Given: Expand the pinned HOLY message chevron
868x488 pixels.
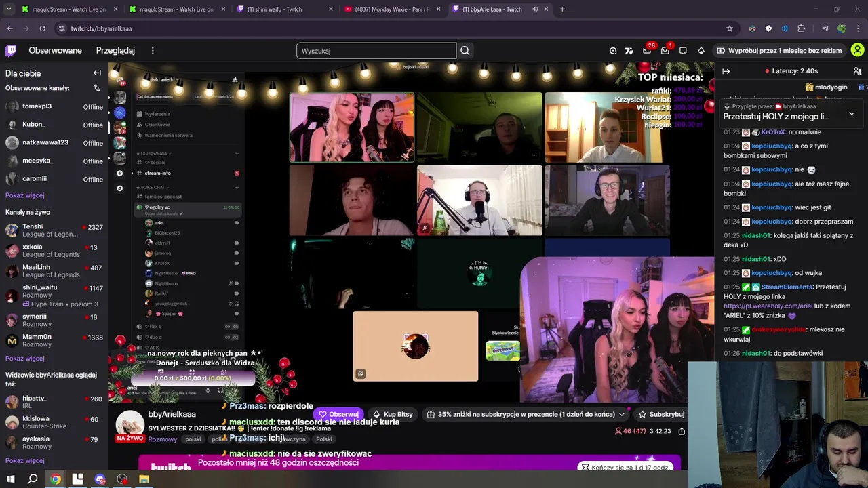Looking at the screenshot, I should 852,114.
